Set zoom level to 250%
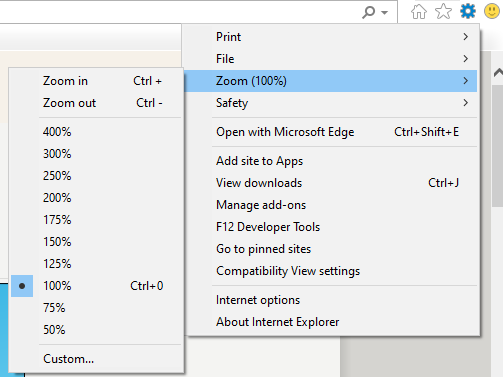Screen dimensions: 503x377 click(x=96, y=176)
